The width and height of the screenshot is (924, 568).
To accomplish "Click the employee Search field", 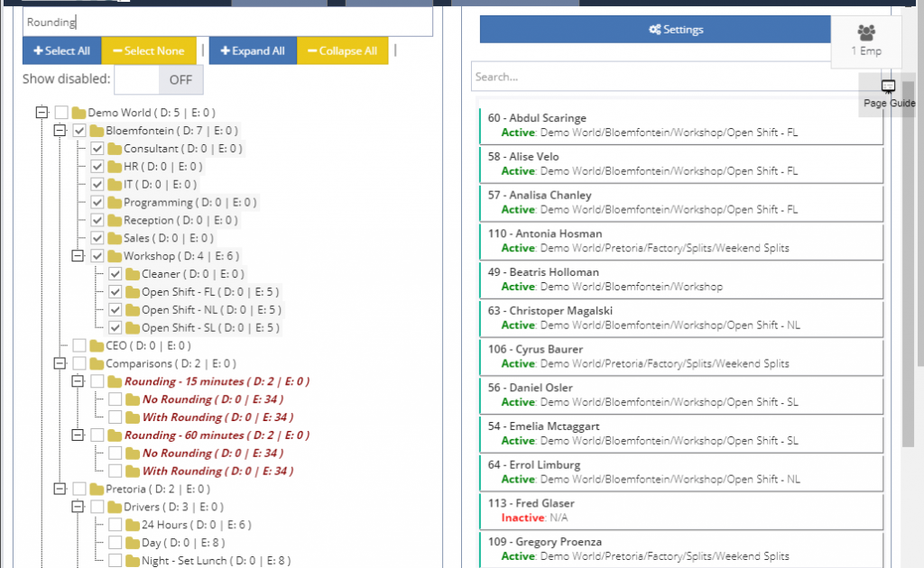I will point(650,77).
